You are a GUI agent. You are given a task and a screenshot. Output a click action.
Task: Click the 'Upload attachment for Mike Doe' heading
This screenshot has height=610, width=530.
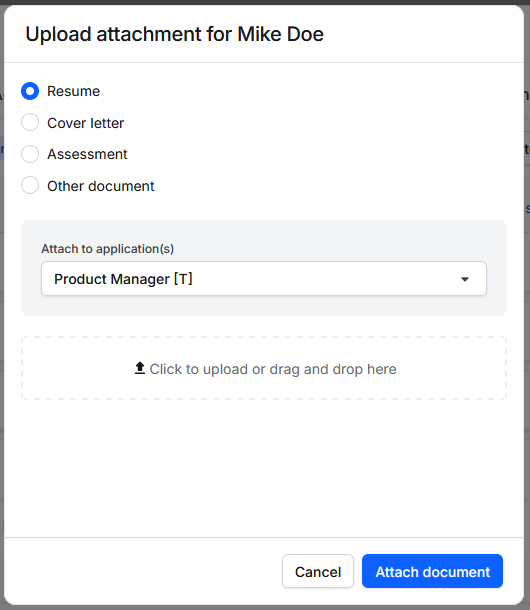coord(174,34)
